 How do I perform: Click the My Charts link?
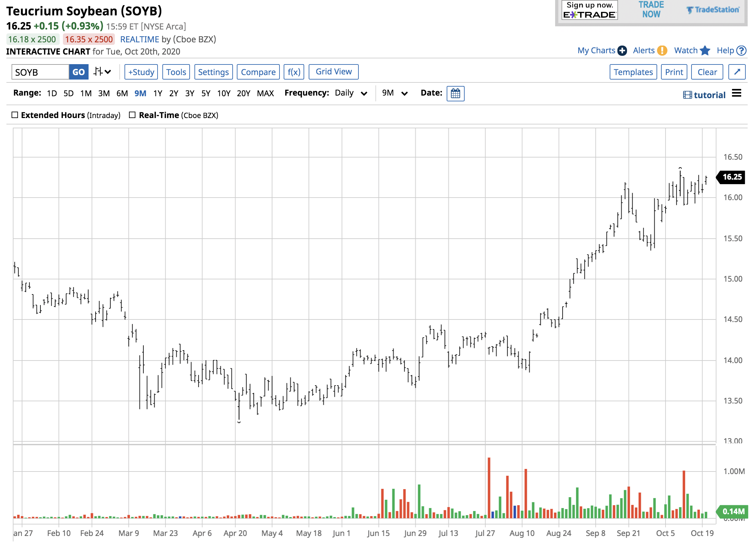tap(596, 51)
